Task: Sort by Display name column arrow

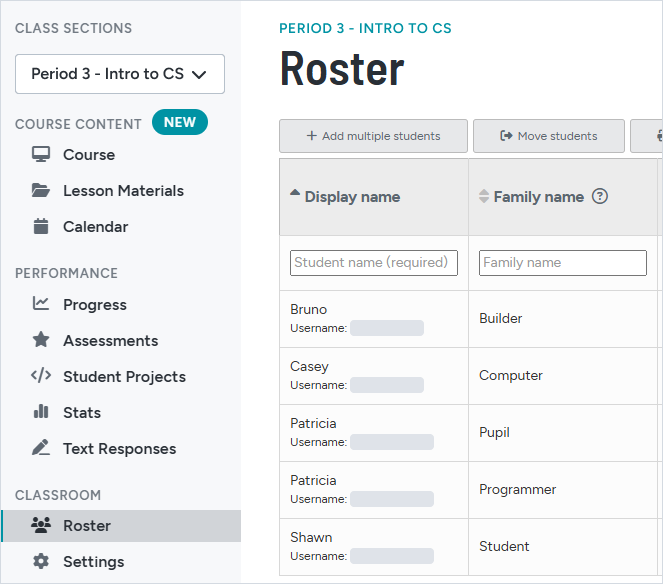Action: (x=295, y=193)
